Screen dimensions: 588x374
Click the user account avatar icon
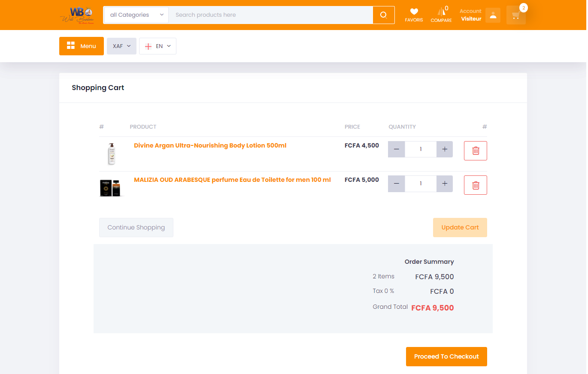[493, 15]
